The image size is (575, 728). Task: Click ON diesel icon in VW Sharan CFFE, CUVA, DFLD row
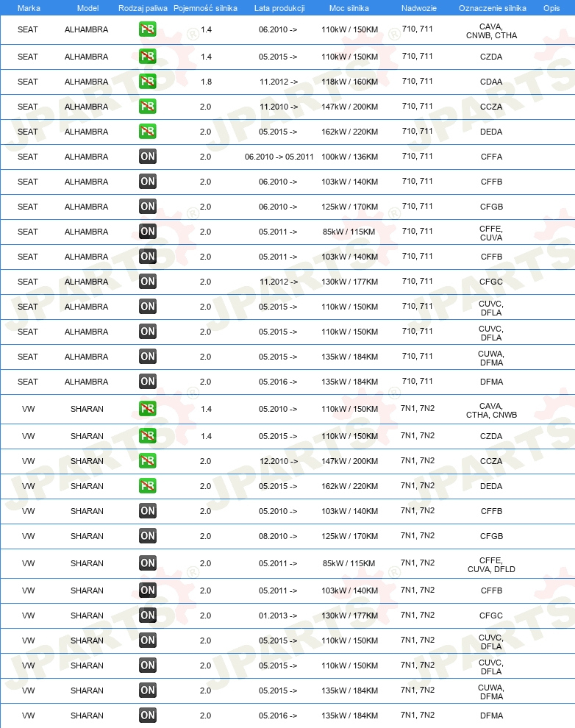click(x=148, y=563)
